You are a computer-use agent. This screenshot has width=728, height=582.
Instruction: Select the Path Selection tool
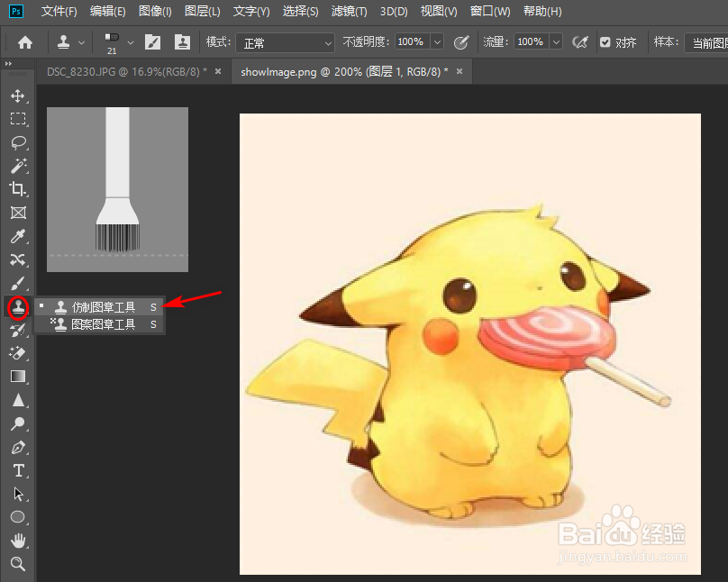pyautogui.click(x=18, y=494)
